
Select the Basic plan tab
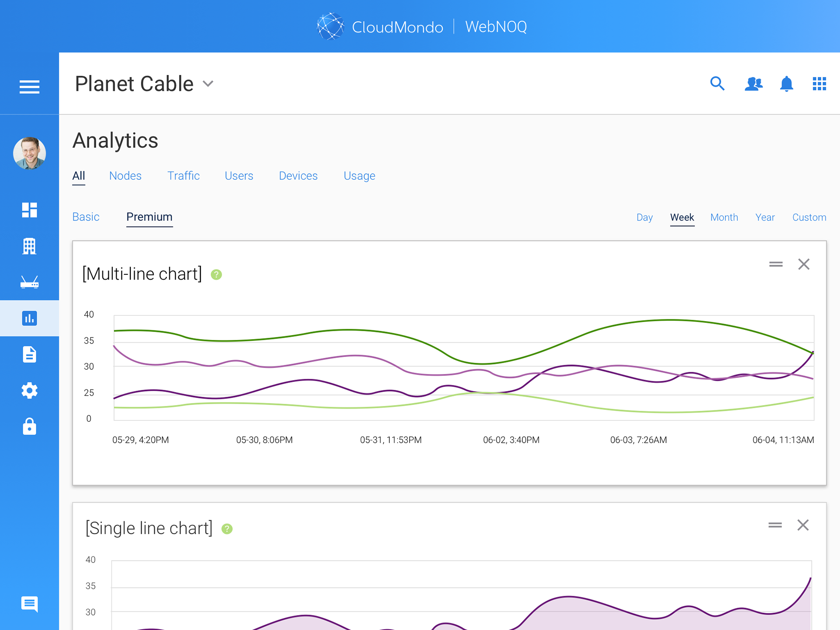[x=86, y=217]
